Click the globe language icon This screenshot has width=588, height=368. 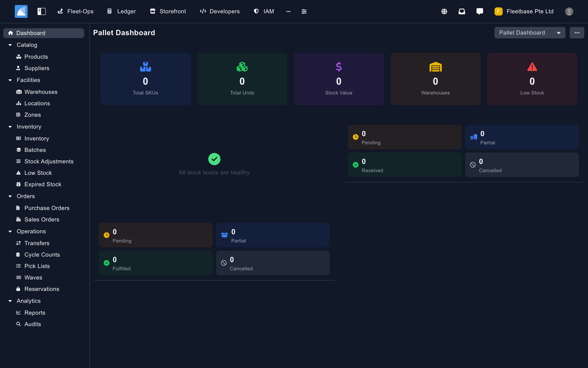(x=444, y=11)
